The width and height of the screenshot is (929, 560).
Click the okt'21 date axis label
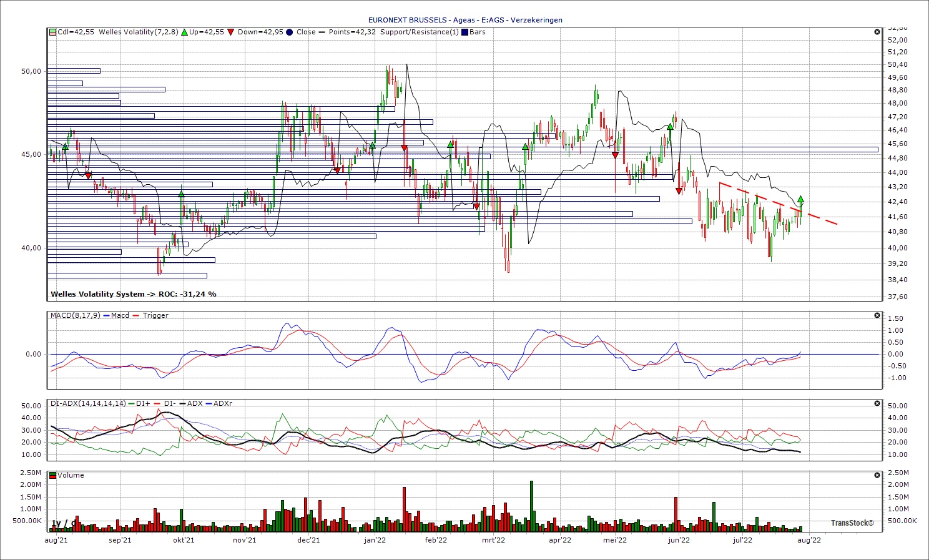pos(184,540)
